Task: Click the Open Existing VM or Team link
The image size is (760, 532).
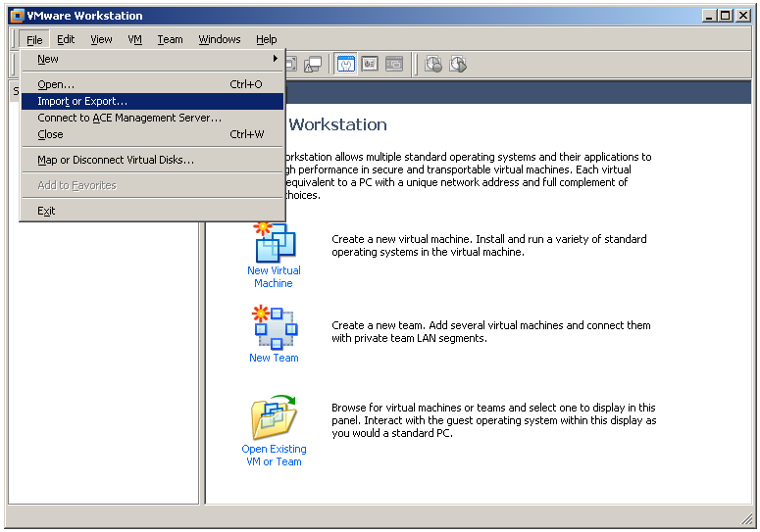Action: pos(274,455)
